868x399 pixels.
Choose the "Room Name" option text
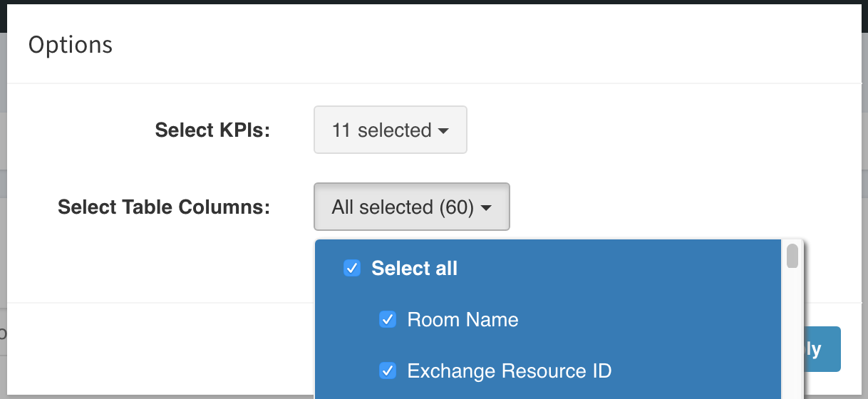point(463,320)
